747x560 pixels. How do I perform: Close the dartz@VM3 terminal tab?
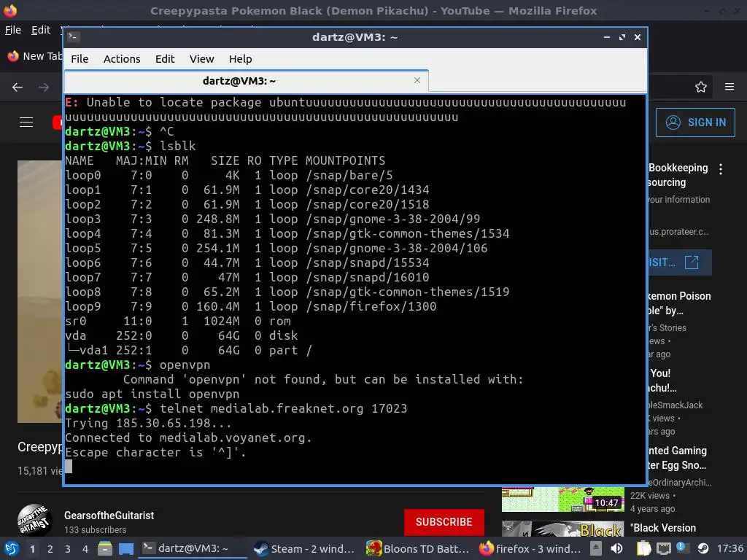coord(417,80)
